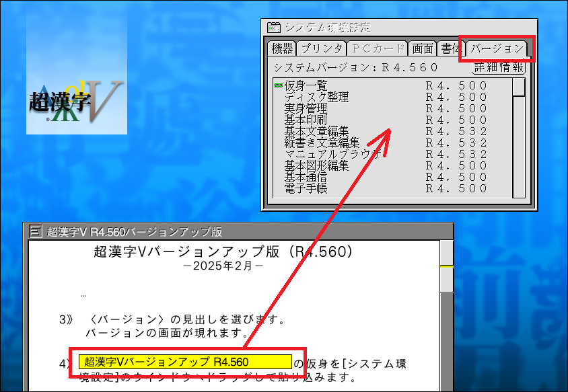Click the disabled PCカード tab
This screenshot has width=568, height=392.
coord(378,48)
